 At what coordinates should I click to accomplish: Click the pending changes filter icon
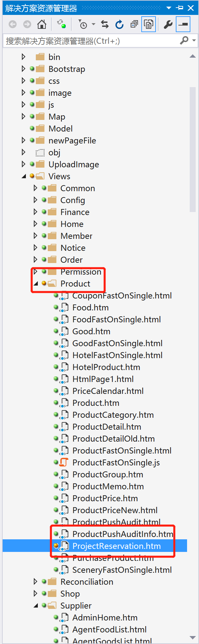[x=83, y=24]
